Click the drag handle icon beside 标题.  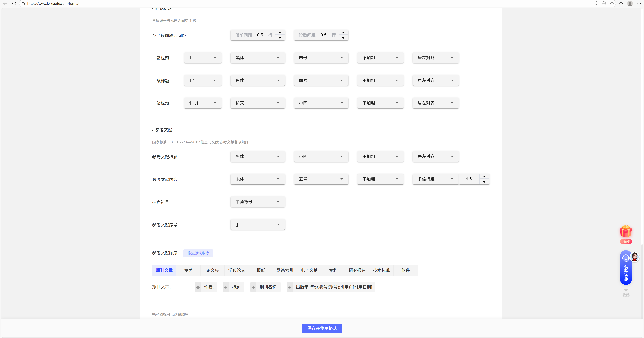click(226, 287)
